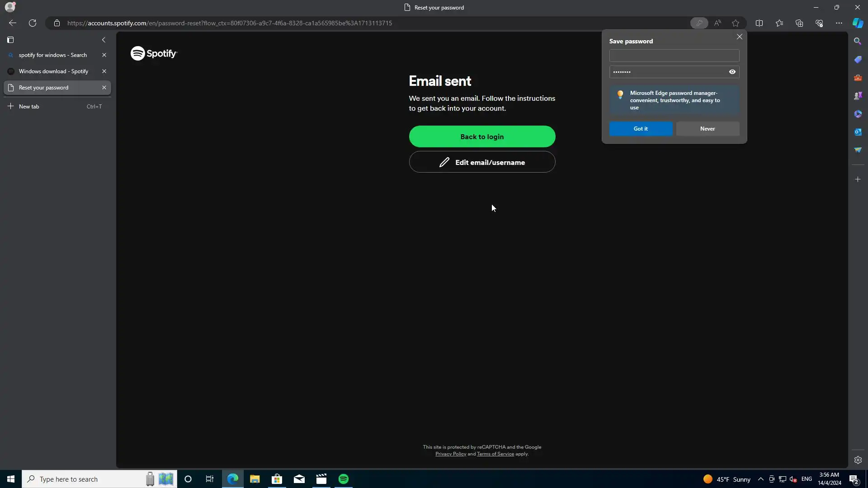Open Copilot from Edge sidebar top
The width and height of the screenshot is (868, 488).
coord(858,23)
